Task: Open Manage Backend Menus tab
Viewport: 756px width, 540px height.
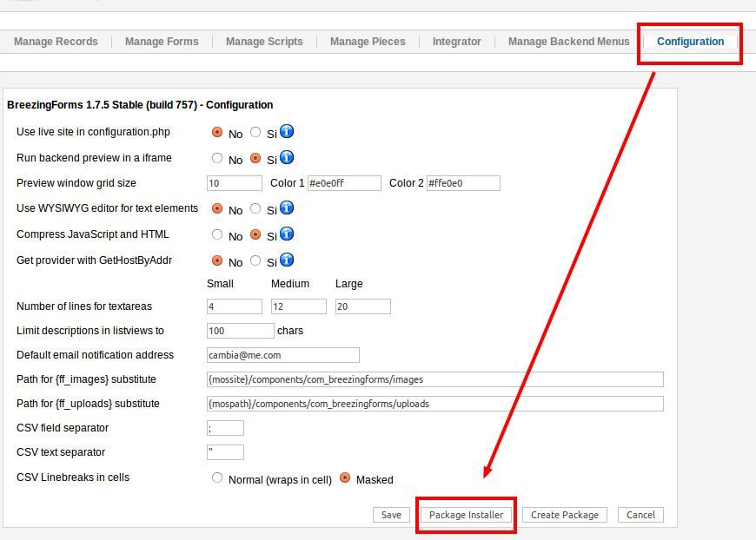Action: point(569,42)
